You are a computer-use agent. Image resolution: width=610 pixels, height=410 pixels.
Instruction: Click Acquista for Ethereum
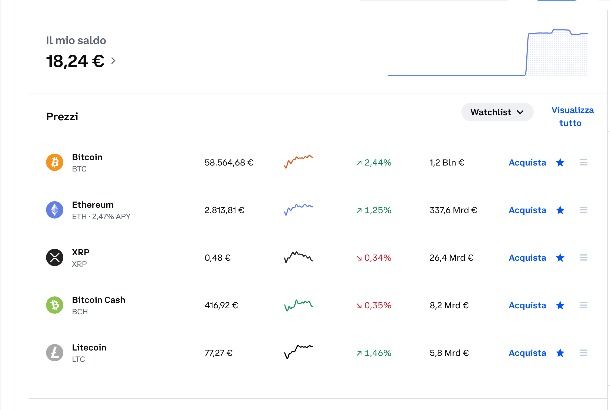527,210
